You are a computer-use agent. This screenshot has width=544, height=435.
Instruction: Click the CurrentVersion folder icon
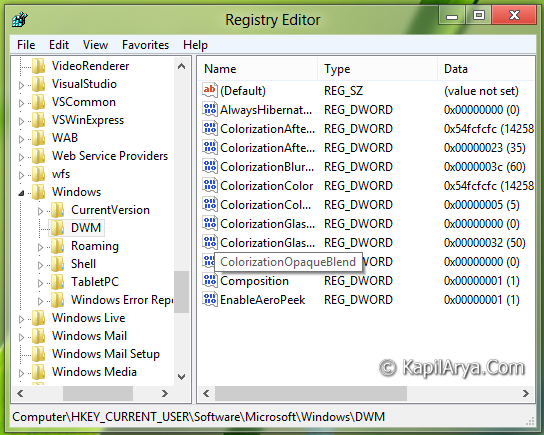click(x=58, y=210)
